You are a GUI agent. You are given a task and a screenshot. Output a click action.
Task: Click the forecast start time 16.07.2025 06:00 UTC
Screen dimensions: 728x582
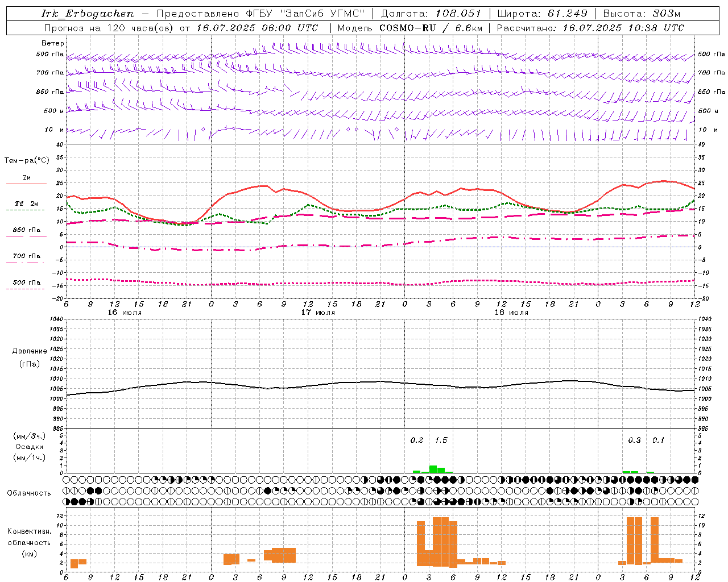tap(257, 28)
